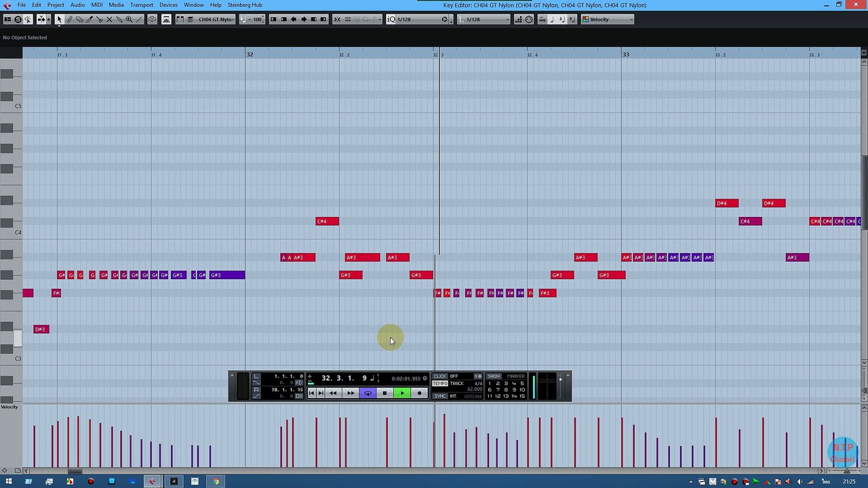The image size is (868, 488).
Task: Click the iQ Iterative Quantize icon
Action: tap(391, 19)
